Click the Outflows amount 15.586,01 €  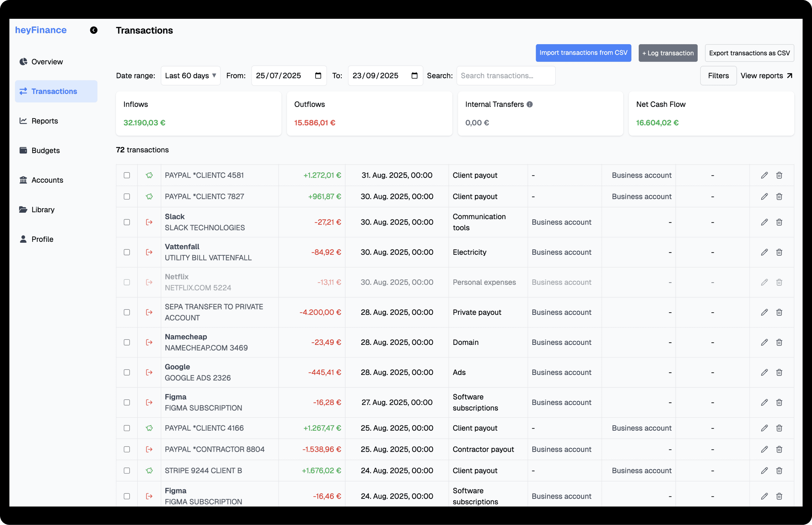click(315, 123)
